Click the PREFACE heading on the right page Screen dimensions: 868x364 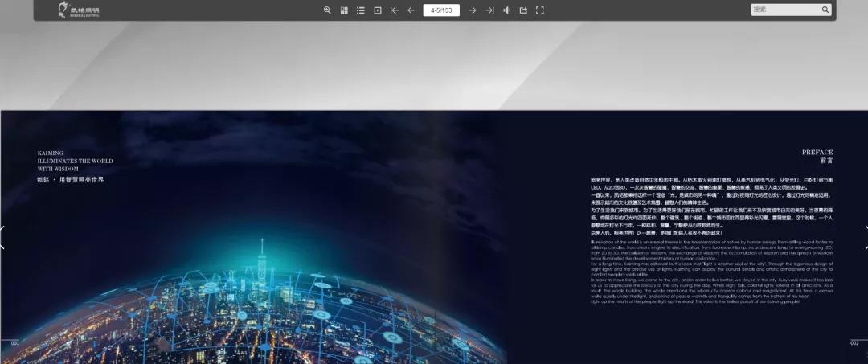(x=817, y=152)
